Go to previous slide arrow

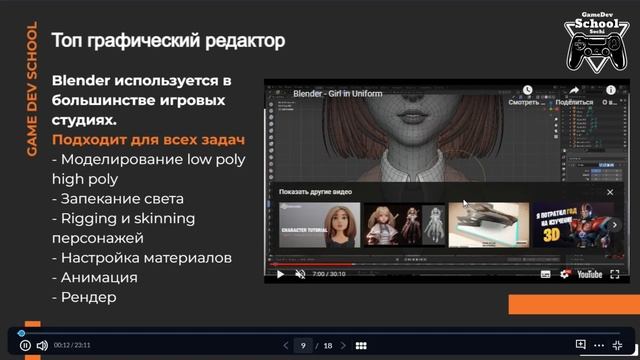[286, 346]
